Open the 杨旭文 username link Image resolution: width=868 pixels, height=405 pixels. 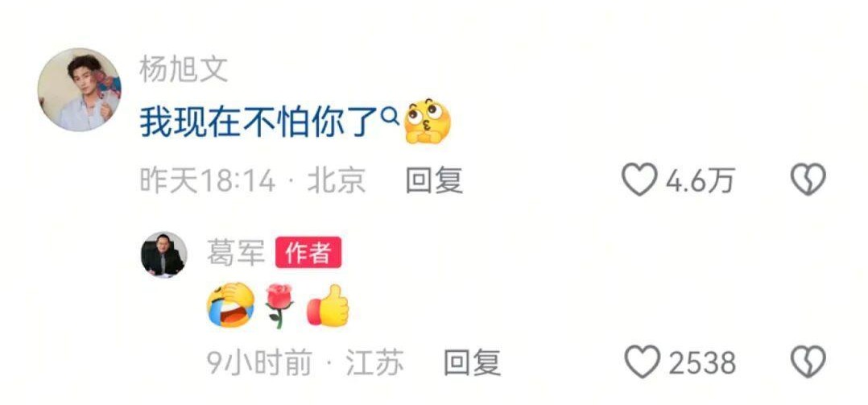[184, 69]
